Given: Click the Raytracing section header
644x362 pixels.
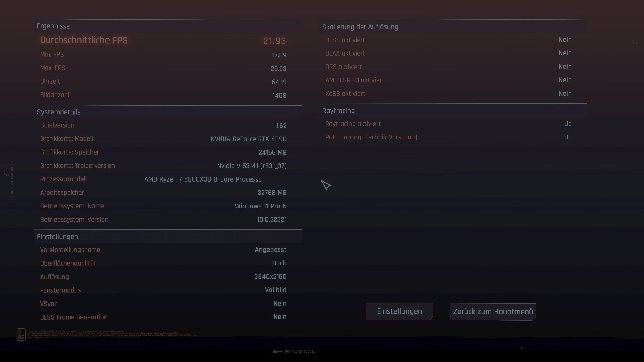Looking at the screenshot, I should tap(338, 111).
